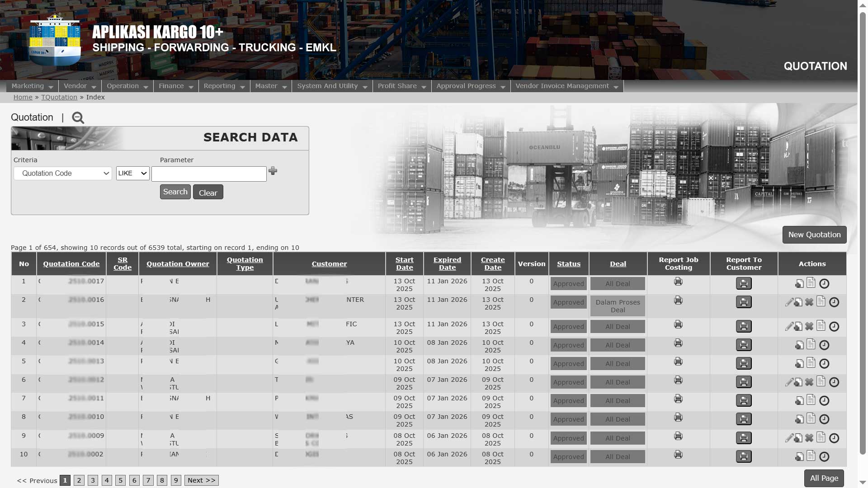Go to page 5 in pagination
The image size is (868, 488).
click(x=120, y=480)
